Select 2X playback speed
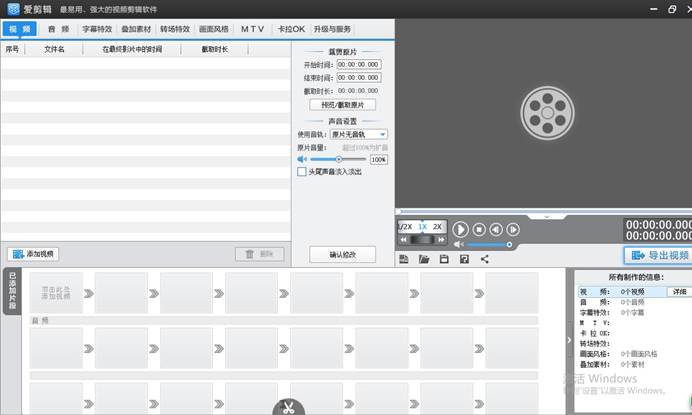The width and height of the screenshot is (692, 415). tap(437, 227)
